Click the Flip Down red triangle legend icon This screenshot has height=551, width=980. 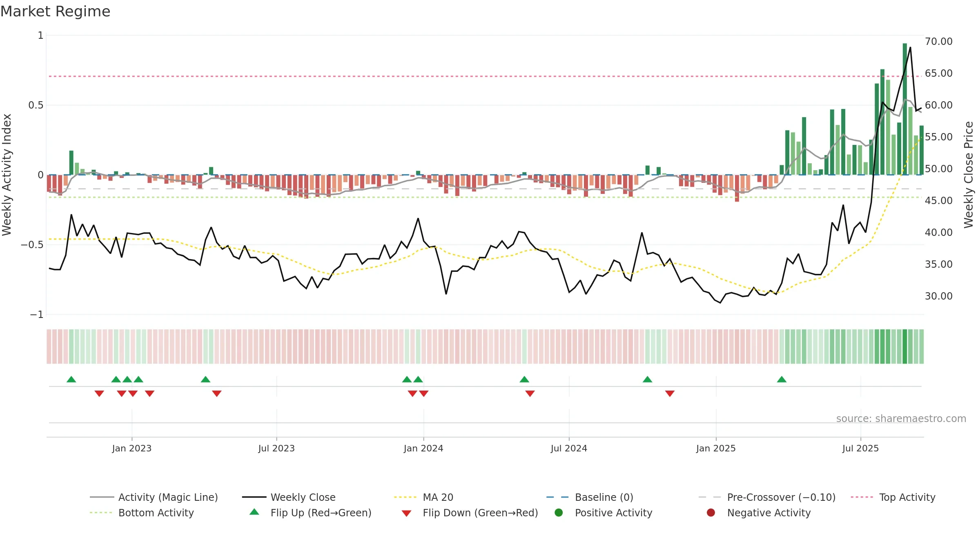tap(406, 513)
